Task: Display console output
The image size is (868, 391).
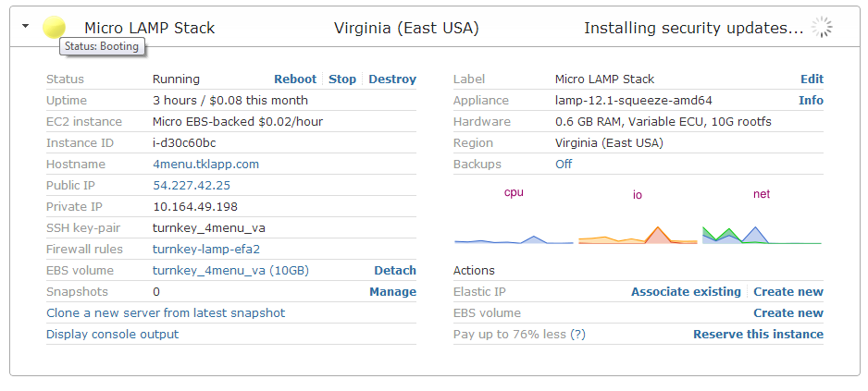Action: click(112, 335)
